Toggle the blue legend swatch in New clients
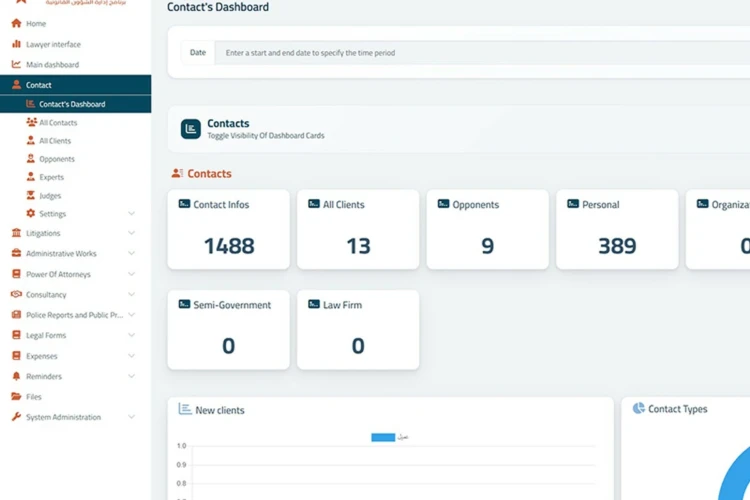Screen dimensions: 750x500 click(383, 437)
